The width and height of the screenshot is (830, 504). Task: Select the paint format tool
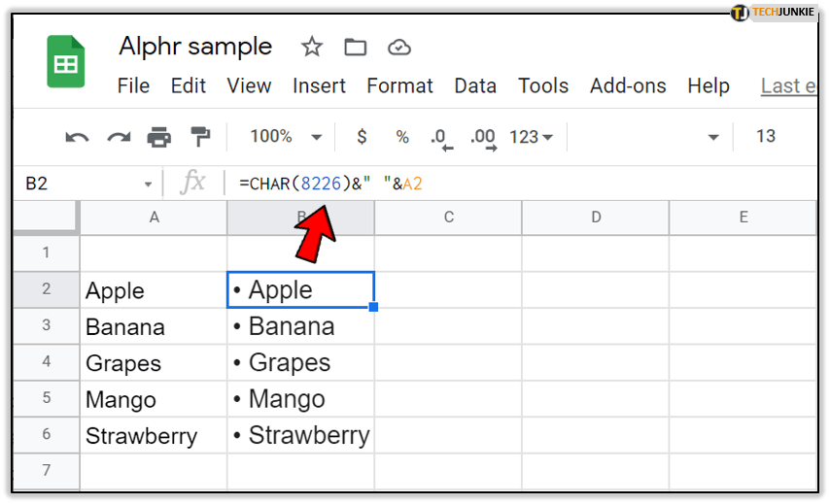(200, 137)
